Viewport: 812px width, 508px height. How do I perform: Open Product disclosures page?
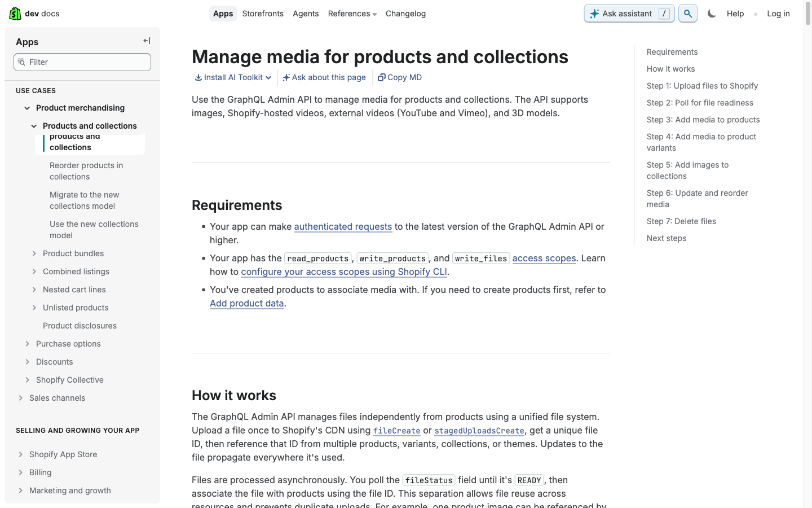pyautogui.click(x=80, y=326)
